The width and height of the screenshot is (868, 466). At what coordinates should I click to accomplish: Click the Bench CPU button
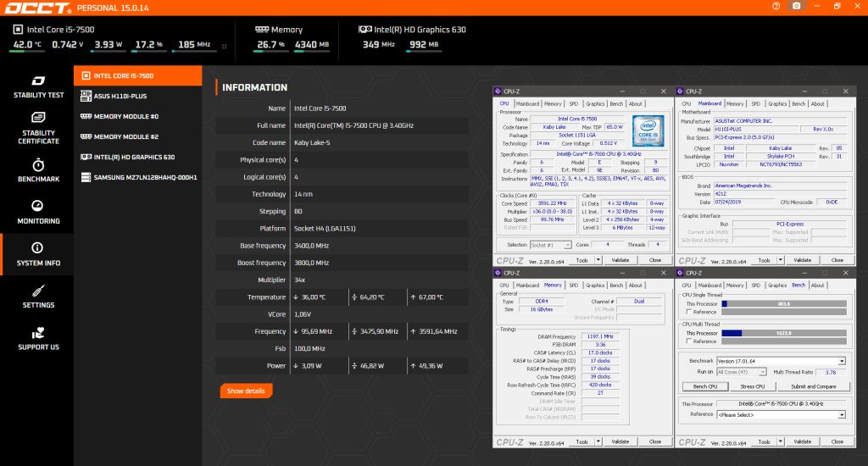pyautogui.click(x=705, y=386)
